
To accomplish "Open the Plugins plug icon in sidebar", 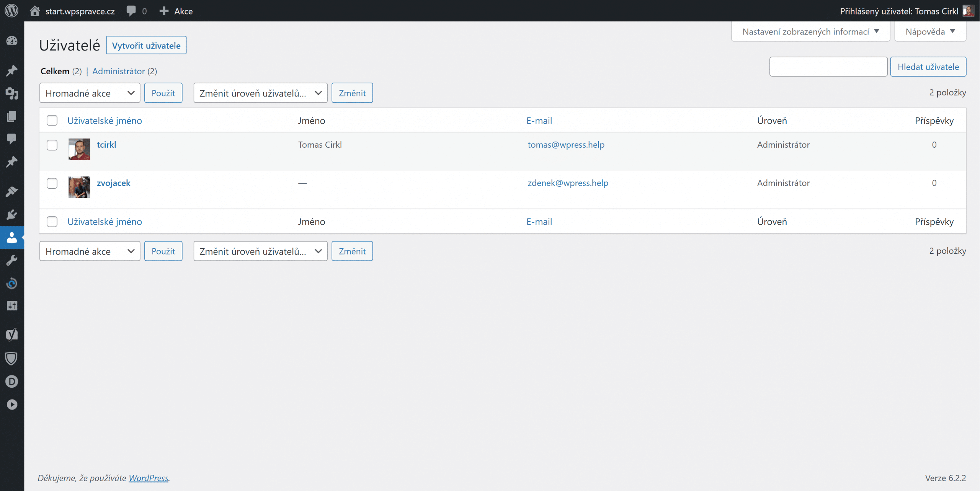I will [x=12, y=214].
